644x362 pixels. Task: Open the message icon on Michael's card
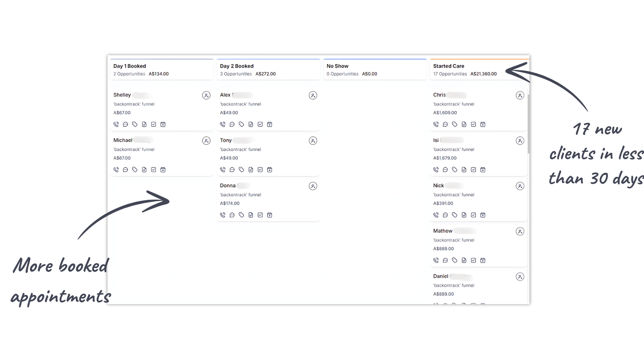[125, 170]
